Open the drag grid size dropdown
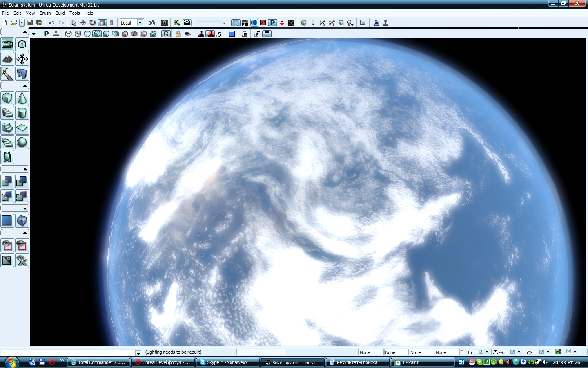The width and height of the screenshot is (588, 368). [487, 352]
